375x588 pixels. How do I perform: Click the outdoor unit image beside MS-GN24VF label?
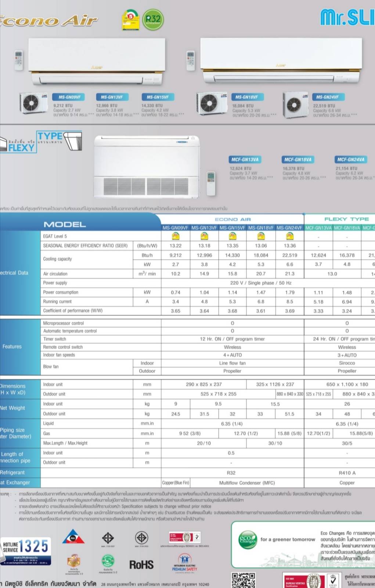point(295,105)
